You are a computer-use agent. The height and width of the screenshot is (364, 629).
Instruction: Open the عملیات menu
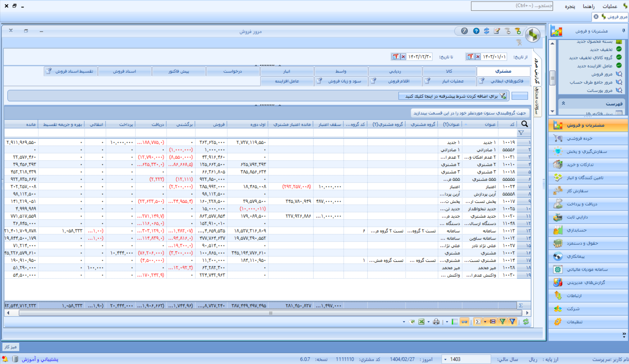click(610, 6)
